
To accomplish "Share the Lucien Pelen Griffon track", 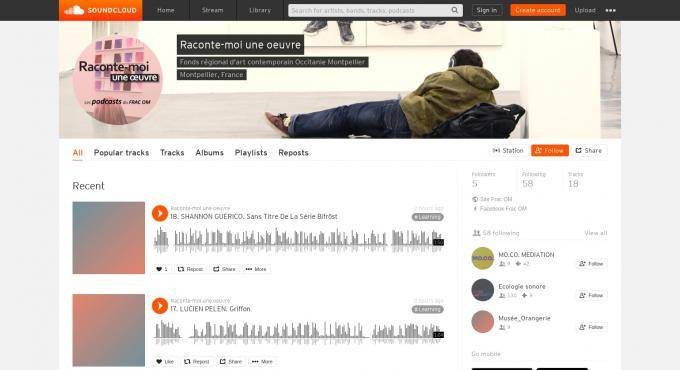I will [x=231, y=361].
